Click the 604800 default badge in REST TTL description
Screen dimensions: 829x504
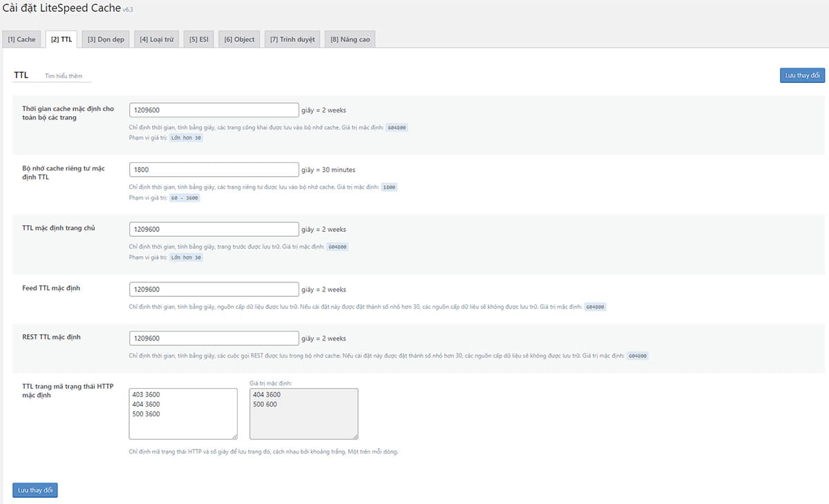638,356
